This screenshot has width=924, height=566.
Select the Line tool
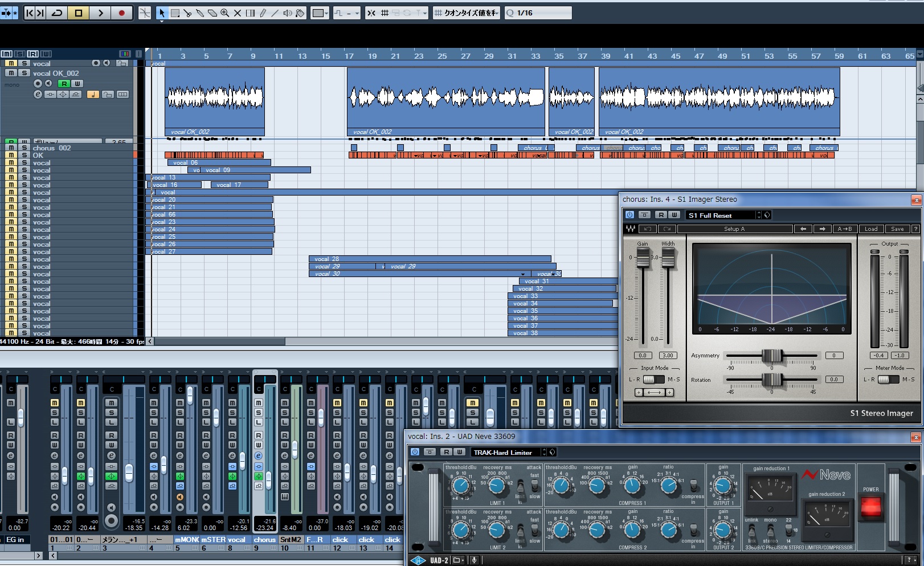275,13
